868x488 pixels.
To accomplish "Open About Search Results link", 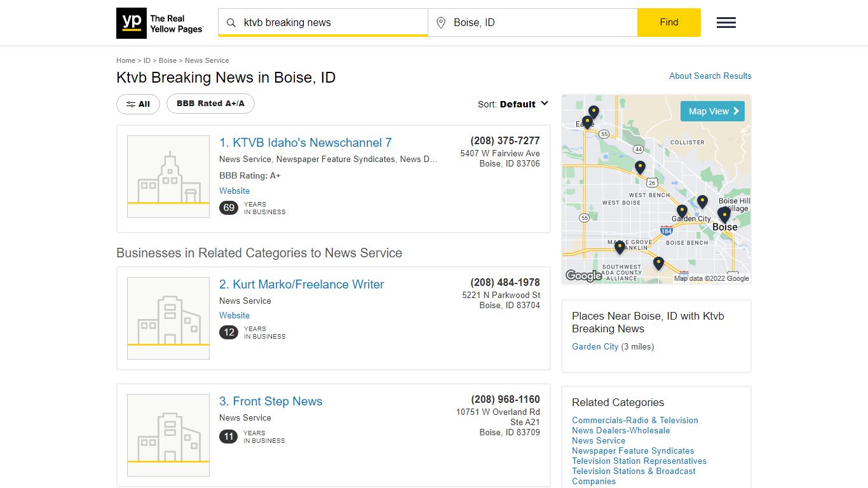I will (x=710, y=76).
